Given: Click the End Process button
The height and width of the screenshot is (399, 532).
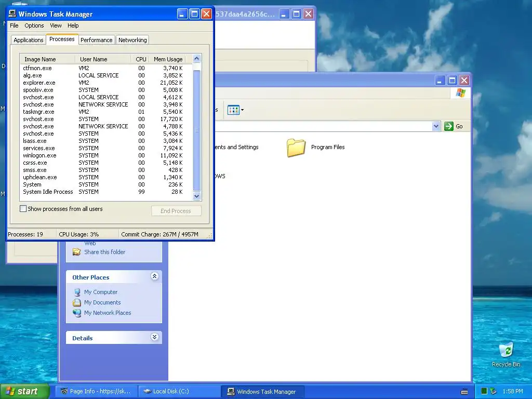Looking at the screenshot, I should coord(176,211).
